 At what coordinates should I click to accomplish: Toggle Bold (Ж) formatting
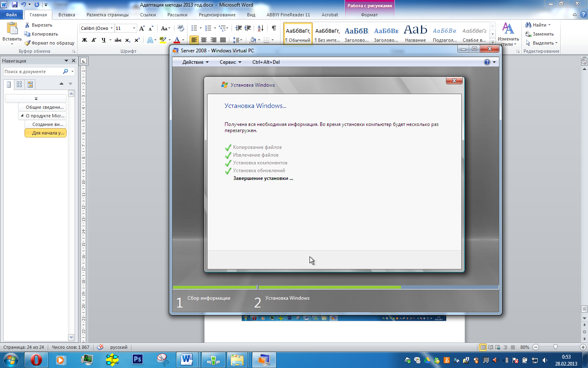(x=85, y=40)
